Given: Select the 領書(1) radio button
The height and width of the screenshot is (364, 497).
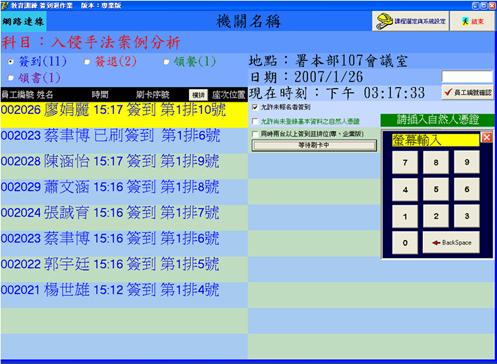Looking at the screenshot, I should pyautogui.click(x=11, y=78).
